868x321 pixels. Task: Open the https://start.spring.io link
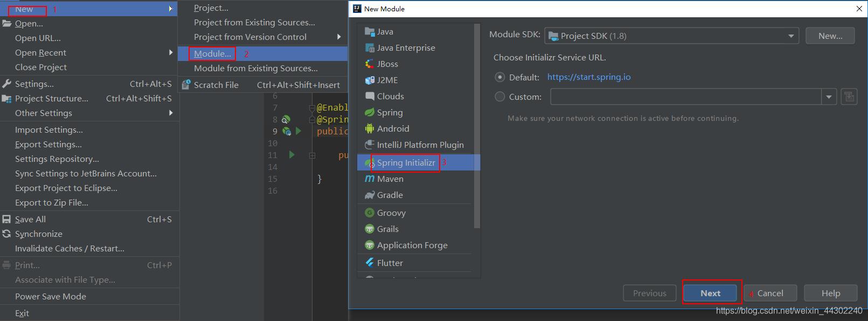tap(589, 77)
